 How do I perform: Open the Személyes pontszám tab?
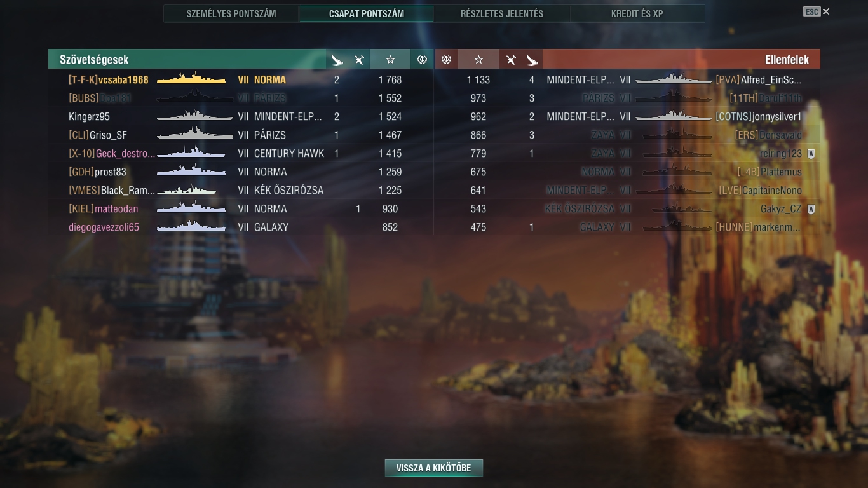click(231, 13)
